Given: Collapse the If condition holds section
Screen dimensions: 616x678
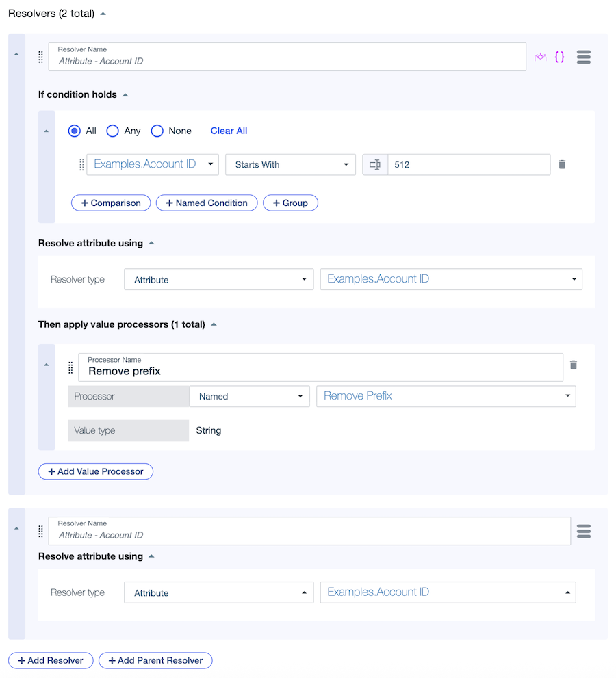Looking at the screenshot, I should [125, 94].
